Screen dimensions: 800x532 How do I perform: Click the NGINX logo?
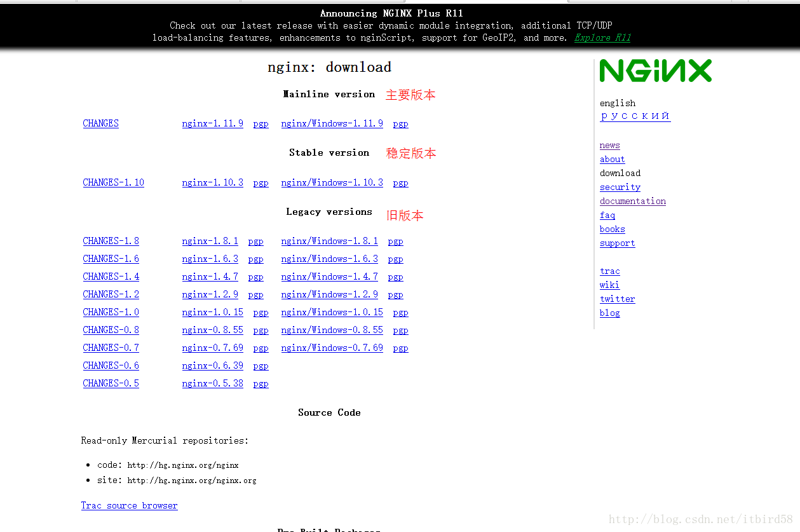point(656,71)
